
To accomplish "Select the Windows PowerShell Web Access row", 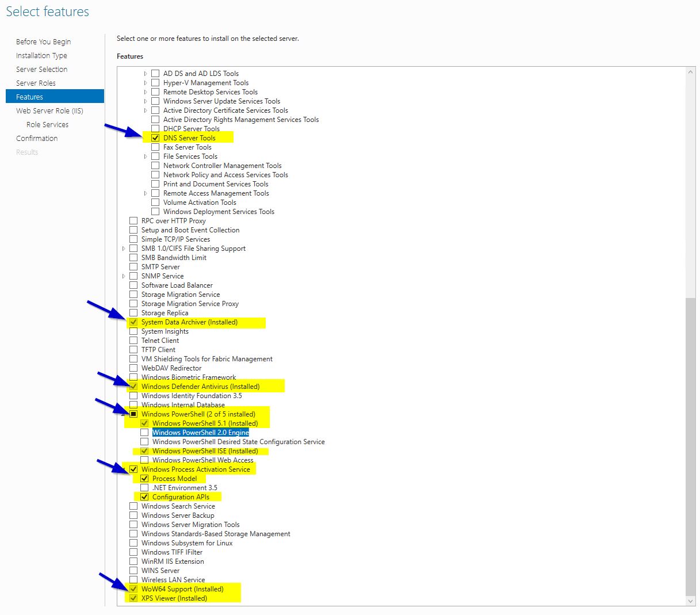I will [203, 460].
